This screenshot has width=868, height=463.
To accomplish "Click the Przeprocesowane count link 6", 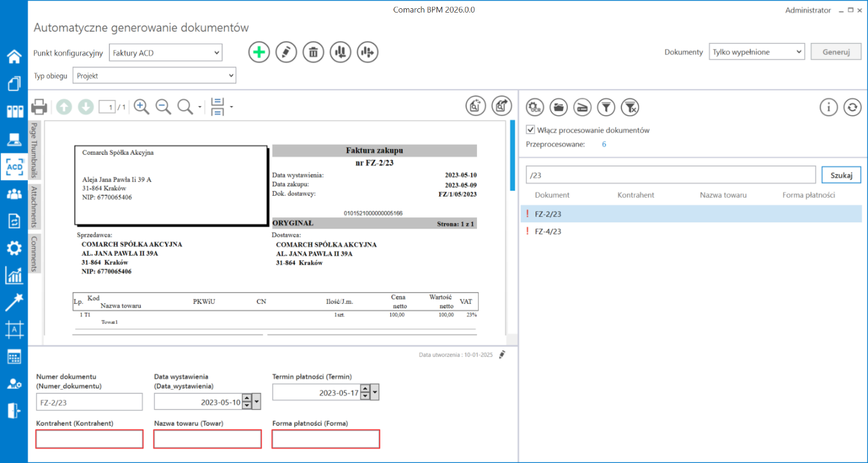I will (x=604, y=145).
